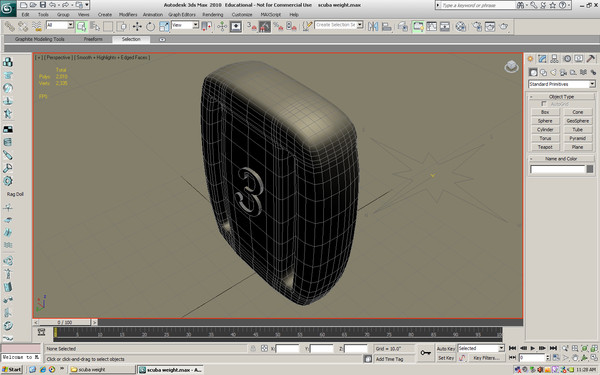Toggle Window/Crossing selection mode

[122, 26]
